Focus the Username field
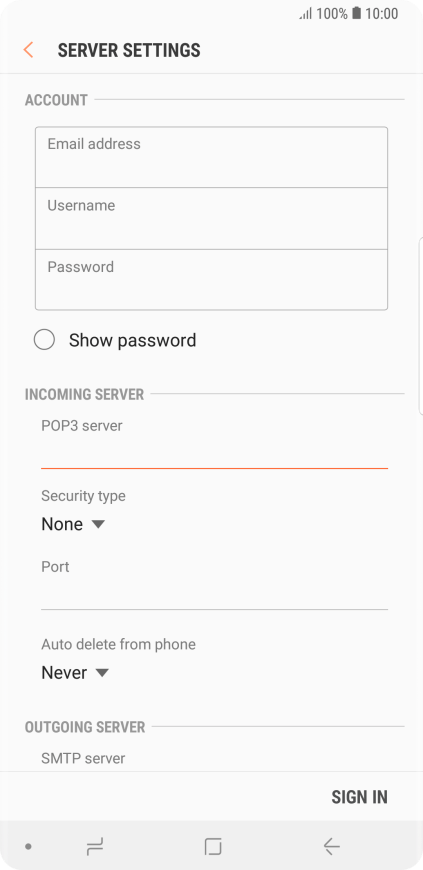423x870 pixels. tap(212, 219)
